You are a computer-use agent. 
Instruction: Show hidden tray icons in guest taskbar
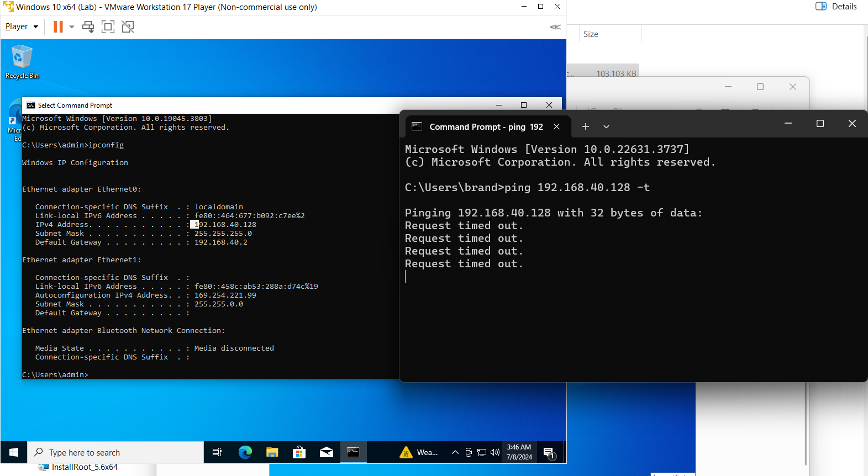coord(455,452)
